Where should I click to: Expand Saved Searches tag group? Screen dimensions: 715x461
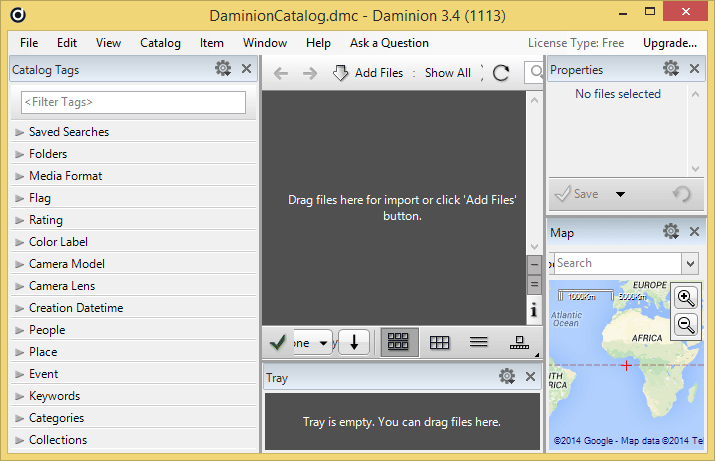(19, 132)
